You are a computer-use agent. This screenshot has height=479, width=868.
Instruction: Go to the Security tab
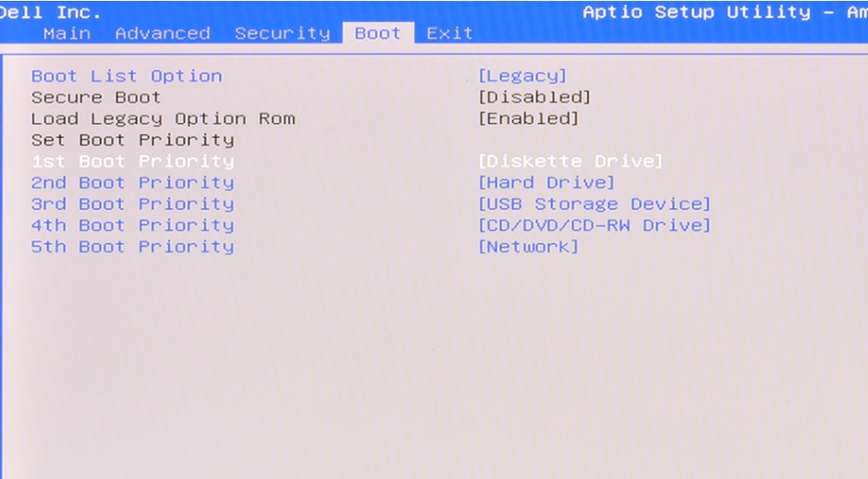pyautogui.click(x=282, y=33)
